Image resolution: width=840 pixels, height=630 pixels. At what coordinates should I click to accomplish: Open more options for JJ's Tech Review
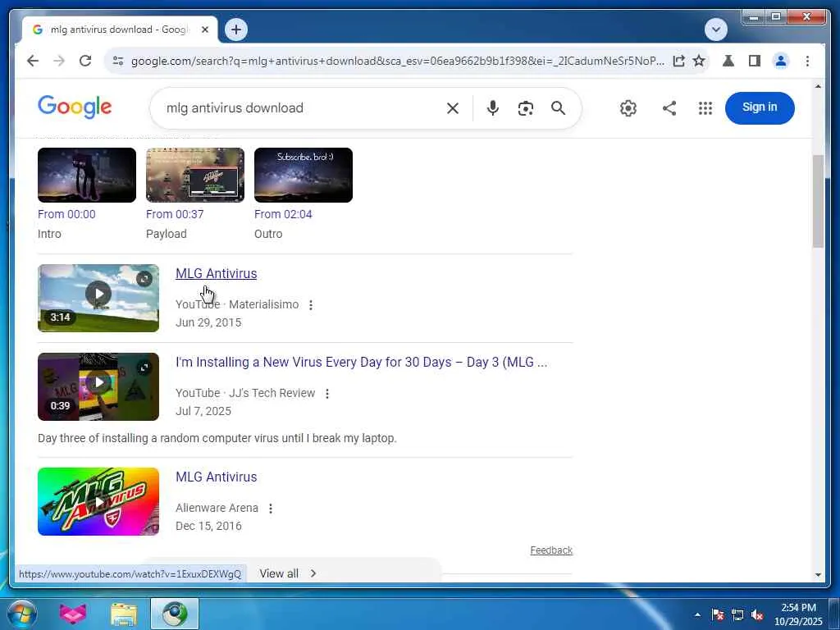[327, 394]
